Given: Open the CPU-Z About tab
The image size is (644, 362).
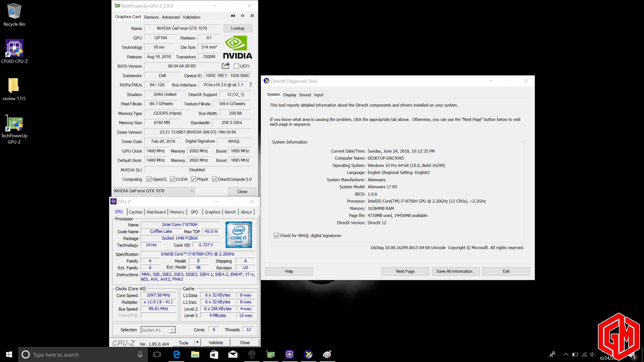Looking at the screenshot, I should point(246,212).
